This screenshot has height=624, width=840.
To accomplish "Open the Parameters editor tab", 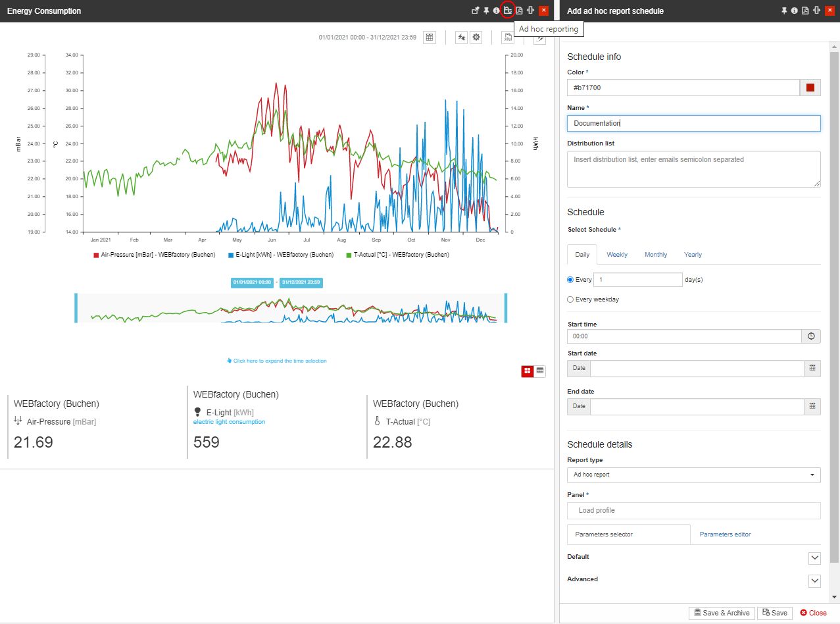I will [725, 534].
